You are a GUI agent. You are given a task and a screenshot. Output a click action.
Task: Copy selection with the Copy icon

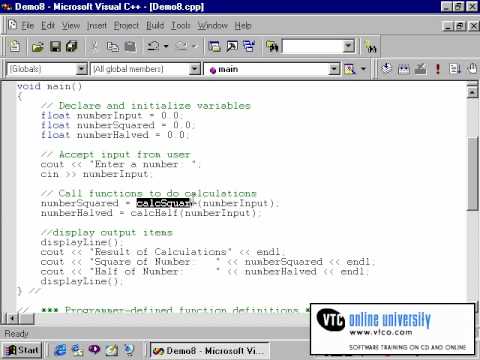[x=112, y=46]
